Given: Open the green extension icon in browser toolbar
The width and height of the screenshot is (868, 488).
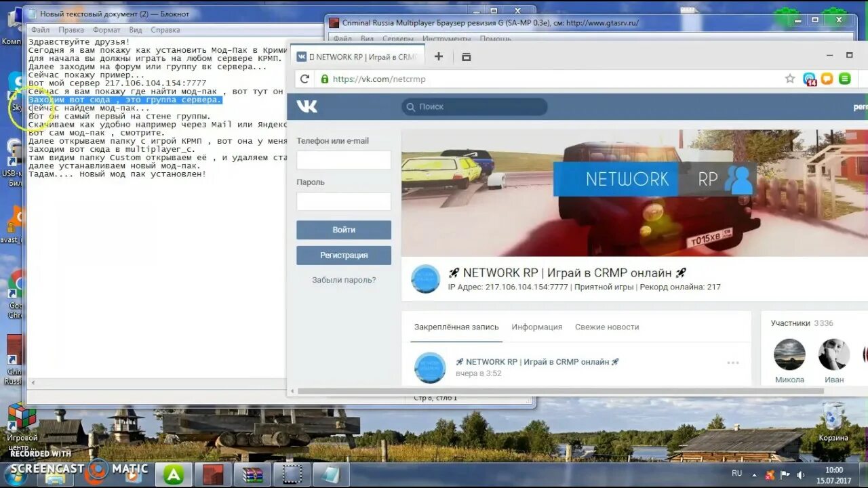Looking at the screenshot, I should coord(845,79).
